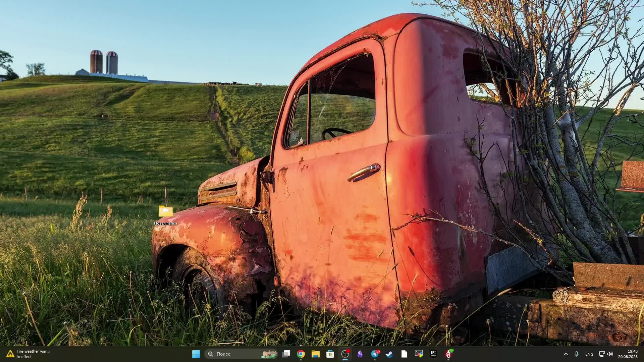Open the Epic Games Launcher
Screen dimensions: 644x362
[x=433, y=354]
